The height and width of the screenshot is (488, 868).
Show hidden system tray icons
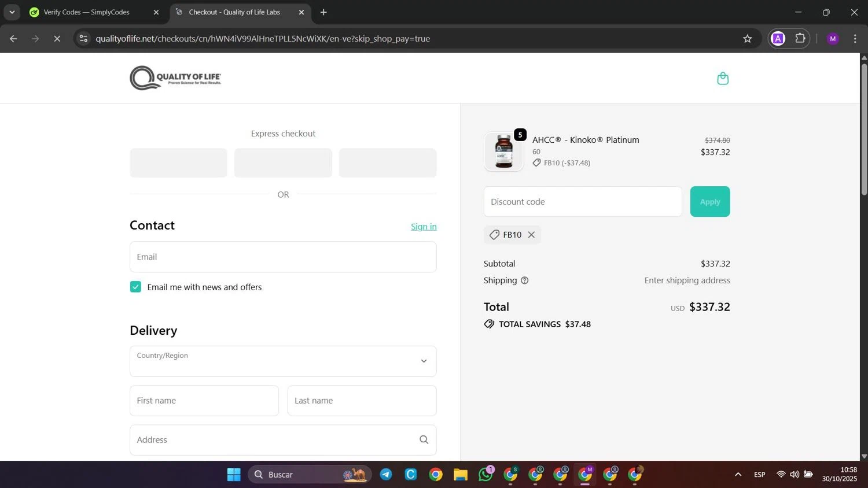pos(738,475)
